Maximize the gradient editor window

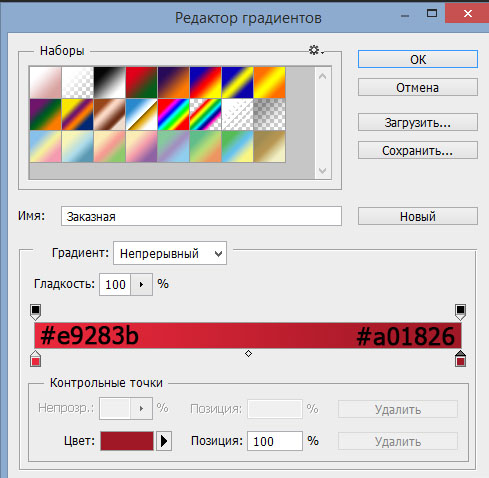[x=432, y=14]
